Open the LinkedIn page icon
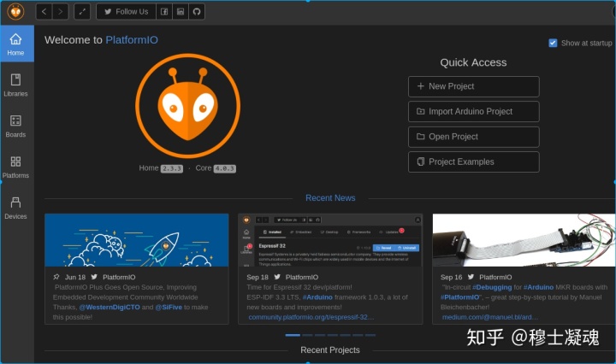The width and height of the screenshot is (616, 364). (181, 11)
